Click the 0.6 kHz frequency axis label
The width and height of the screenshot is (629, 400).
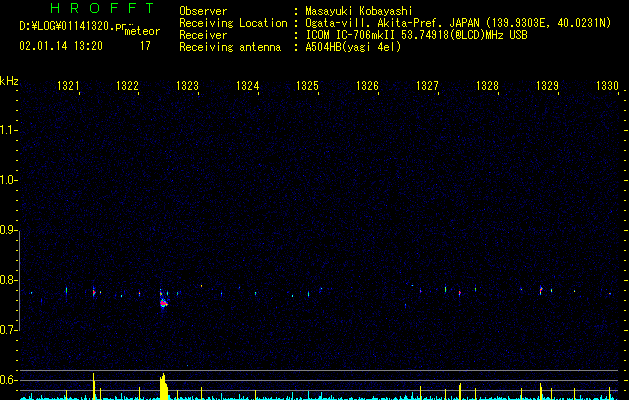click(x=8, y=380)
